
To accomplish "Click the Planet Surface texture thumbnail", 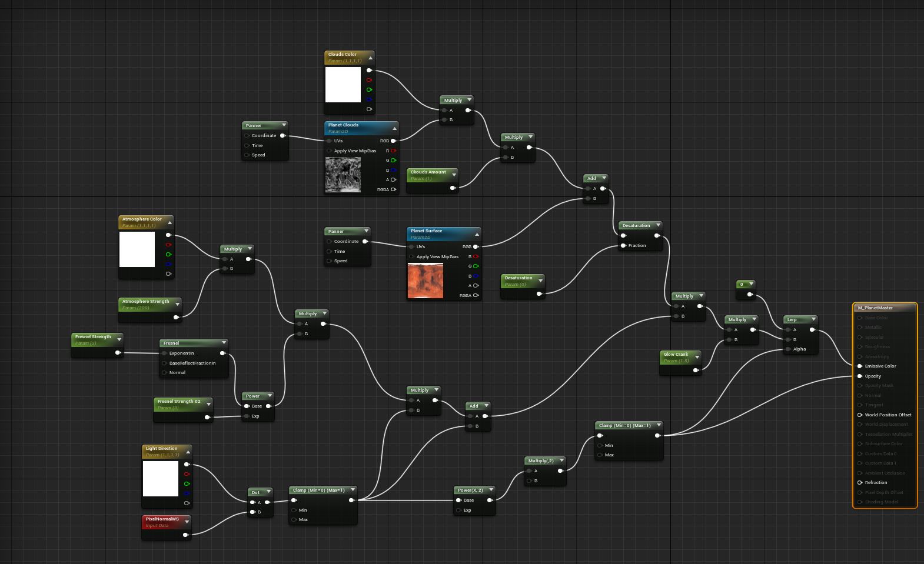I will (x=426, y=281).
